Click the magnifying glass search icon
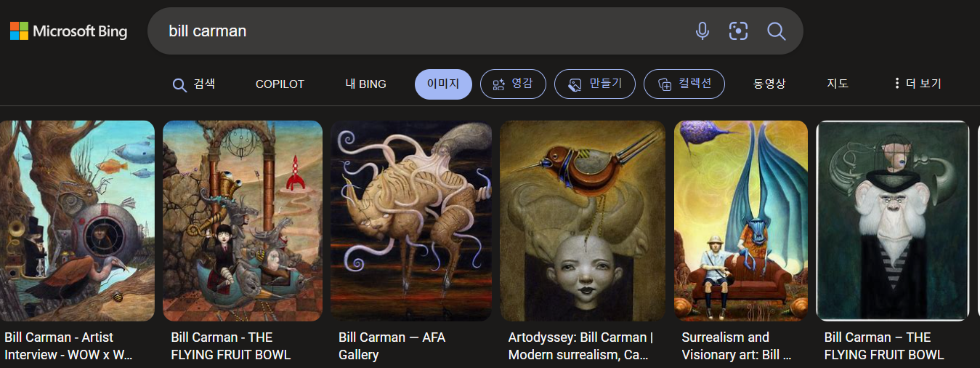This screenshot has height=368, width=980. pyautogui.click(x=777, y=31)
